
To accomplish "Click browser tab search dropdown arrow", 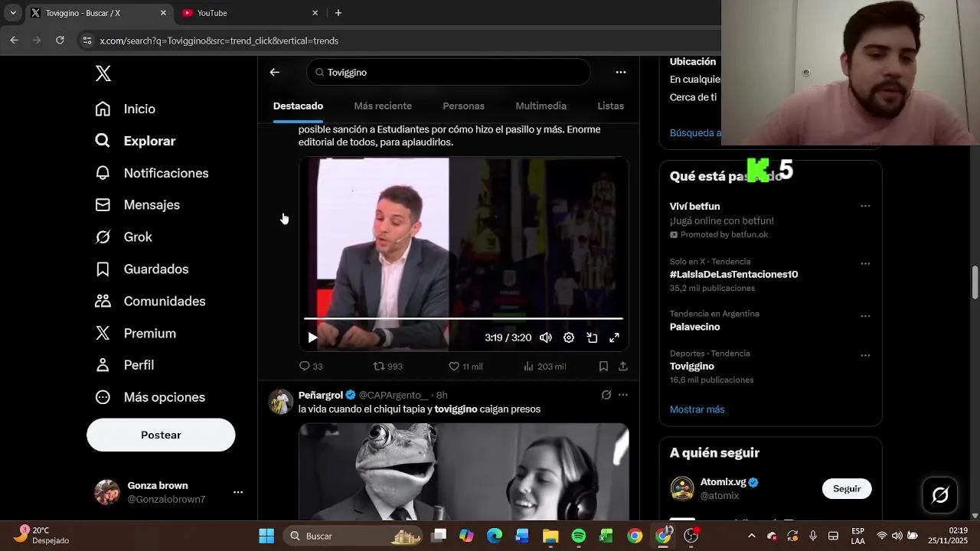I will [13, 13].
